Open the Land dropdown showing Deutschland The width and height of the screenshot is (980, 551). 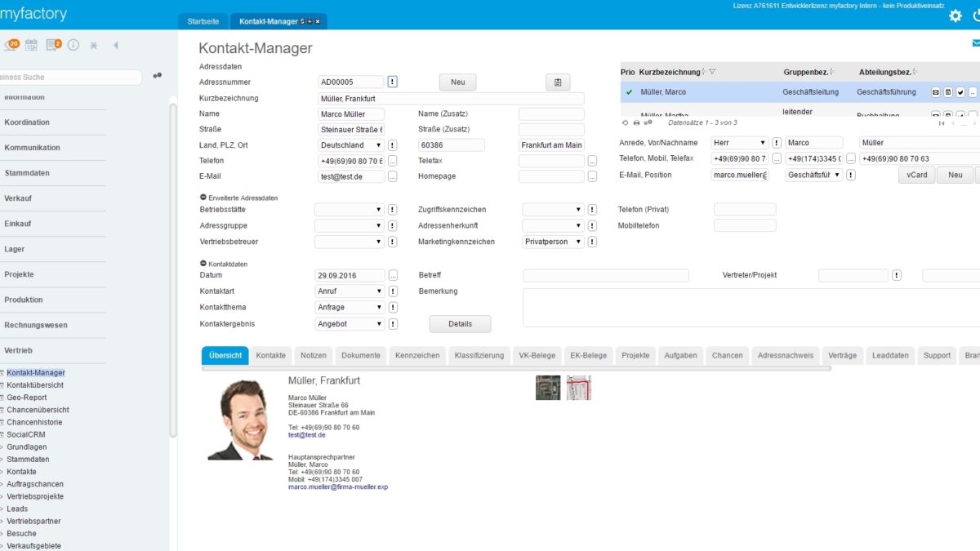(350, 145)
